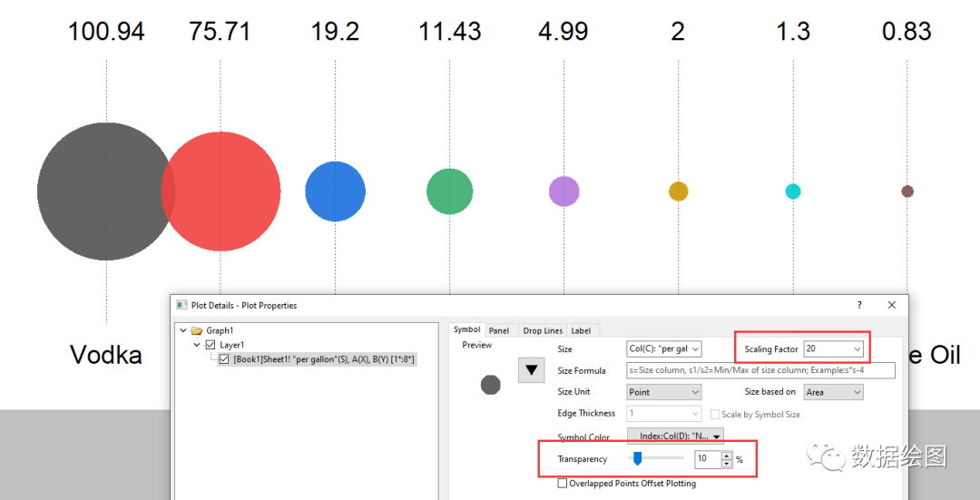Toggle the Book1 Sheet1 plot checkbox
Viewport: 980px width, 500px height.
click(224, 359)
